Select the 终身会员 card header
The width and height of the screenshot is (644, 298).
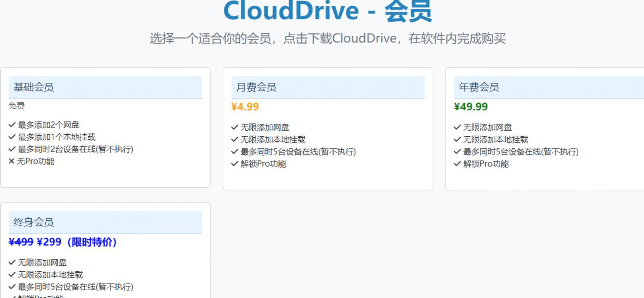point(105,222)
